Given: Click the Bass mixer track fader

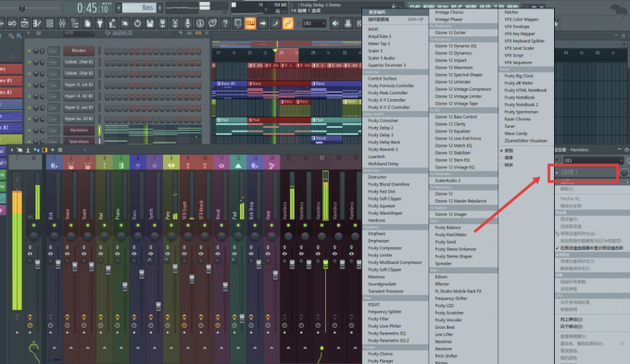Looking at the screenshot, I should tap(142, 274).
